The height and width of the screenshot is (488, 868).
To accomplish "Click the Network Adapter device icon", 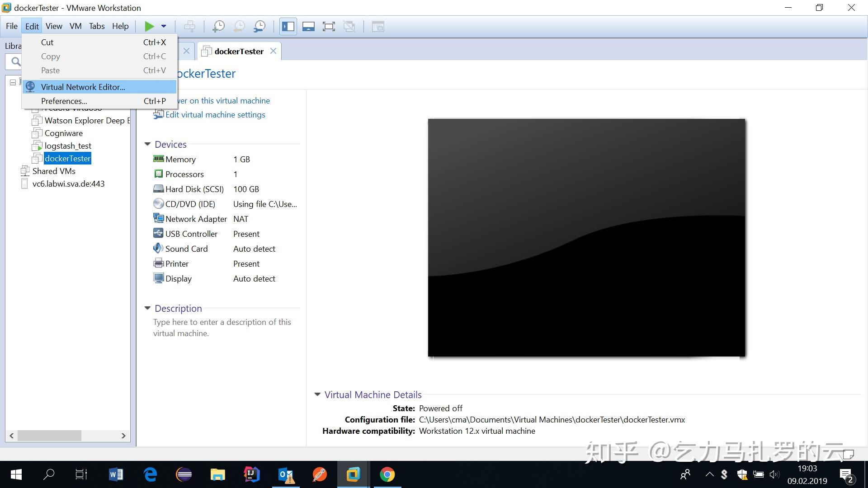I will click(158, 219).
